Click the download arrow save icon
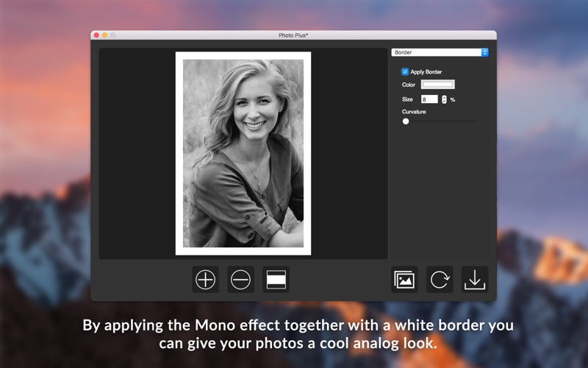The width and height of the screenshot is (588, 368). pyautogui.click(x=475, y=280)
